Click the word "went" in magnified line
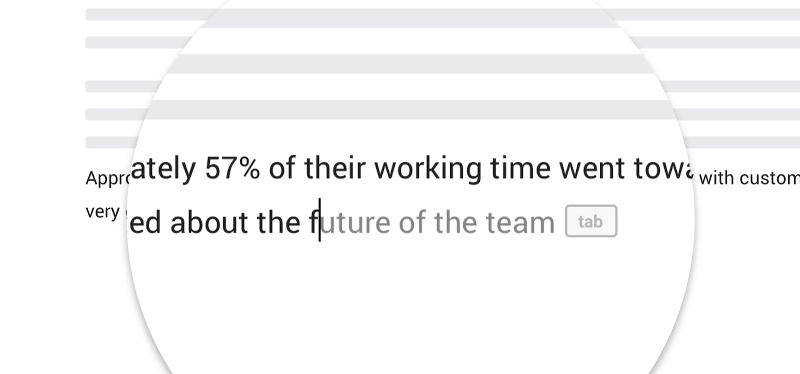The height and width of the screenshot is (374, 800). tap(592, 169)
